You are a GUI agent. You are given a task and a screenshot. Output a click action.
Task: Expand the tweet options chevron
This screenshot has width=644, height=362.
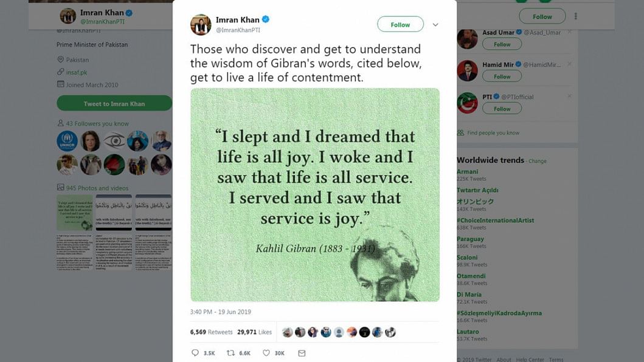pos(435,25)
